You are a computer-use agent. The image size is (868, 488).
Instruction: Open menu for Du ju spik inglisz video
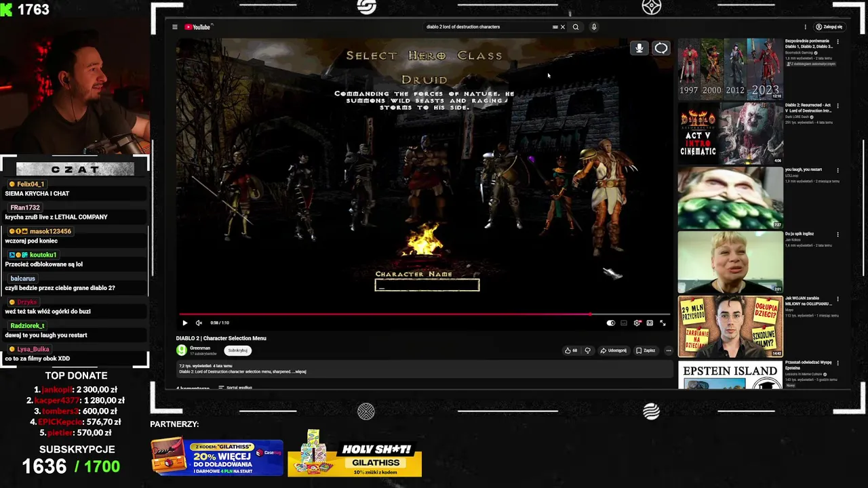[837, 235]
